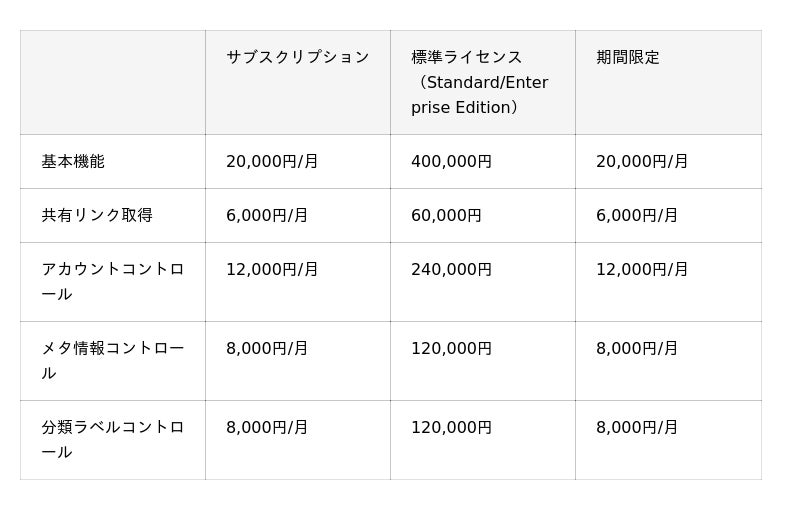Select アカウントコントロール subscription price 12,000円/月

[272, 270]
